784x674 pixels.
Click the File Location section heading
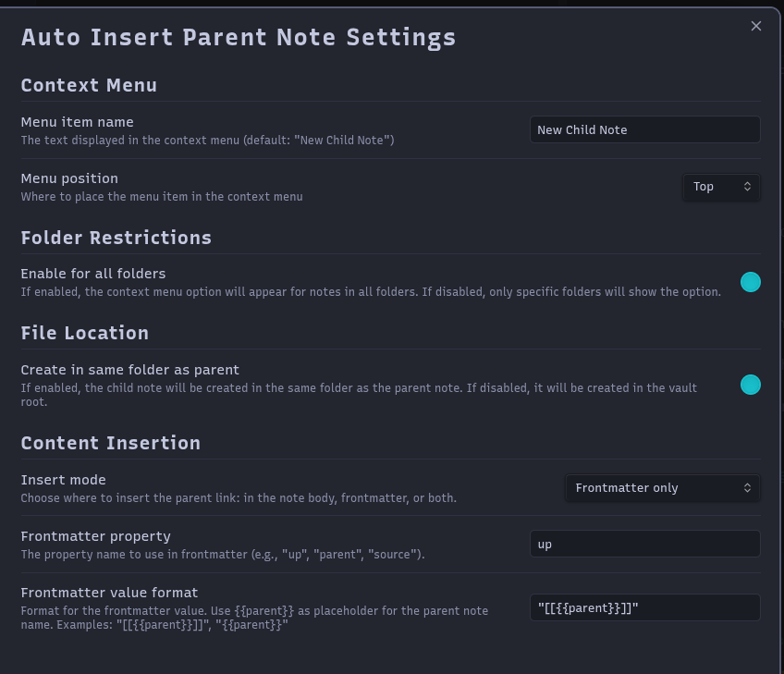(84, 333)
